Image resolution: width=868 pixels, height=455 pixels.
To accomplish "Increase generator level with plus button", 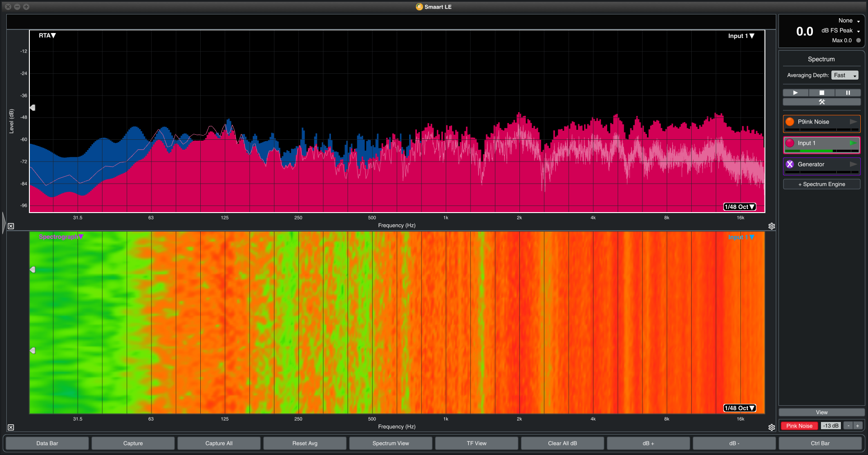I will (x=858, y=426).
